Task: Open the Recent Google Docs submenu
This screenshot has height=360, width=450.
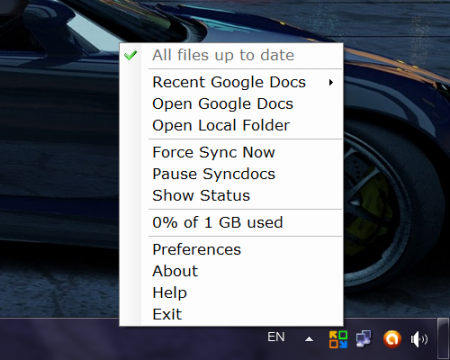Action: [x=231, y=82]
